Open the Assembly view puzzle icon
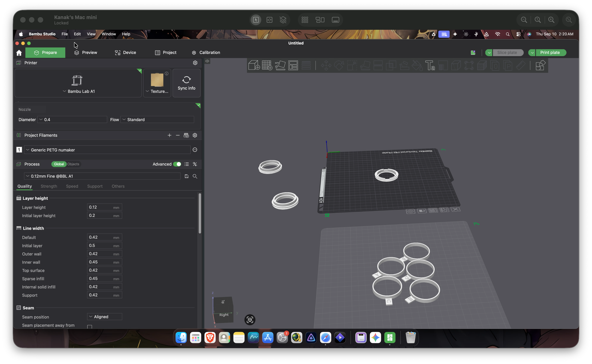 point(540,65)
